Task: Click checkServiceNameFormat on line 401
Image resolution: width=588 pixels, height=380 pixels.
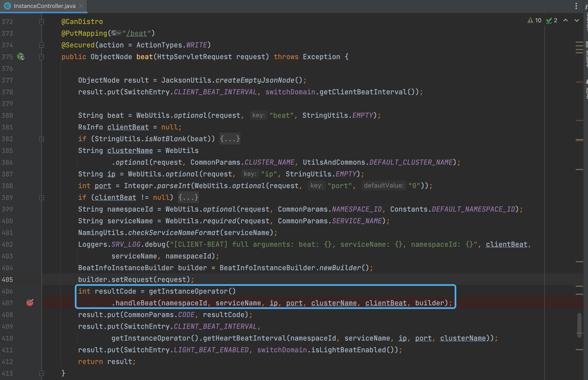Action: click(174, 233)
